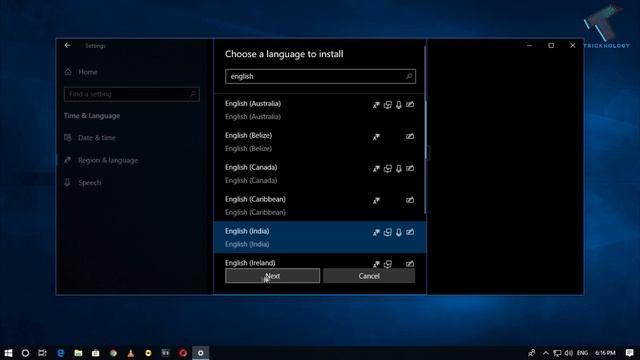This screenshot has width=640, height=360.
Task: Open Task View on taskbar
Action: point(42,353)
